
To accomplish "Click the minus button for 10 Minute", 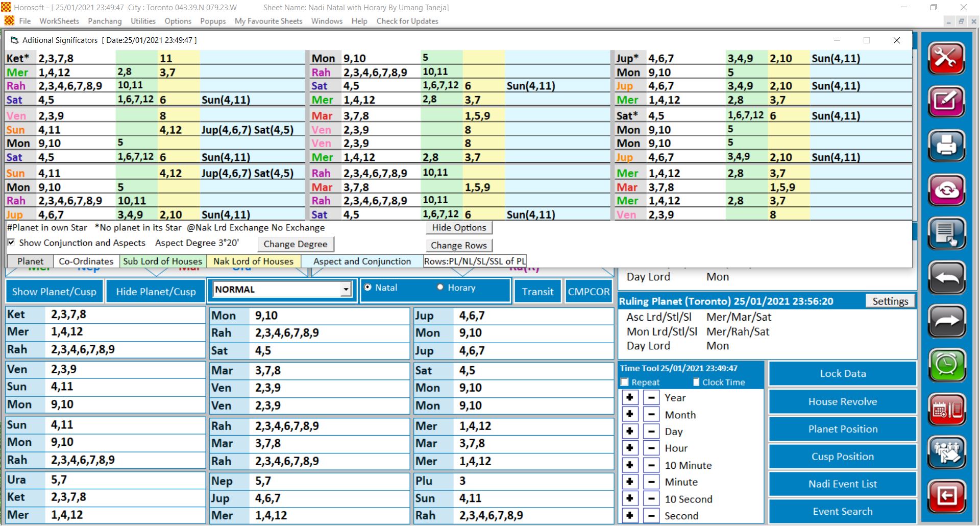I will coord(651,465).
